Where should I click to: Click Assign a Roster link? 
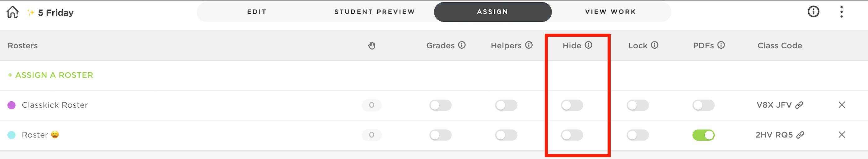tap(50, 75)
